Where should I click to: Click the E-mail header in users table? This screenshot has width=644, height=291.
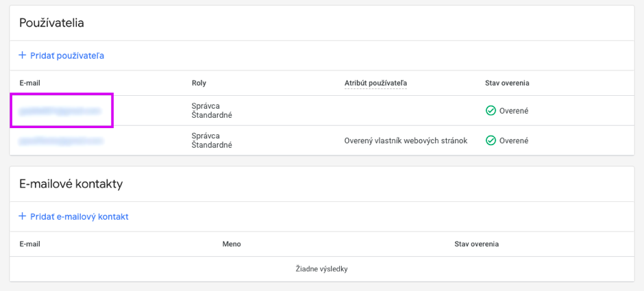(x=29, y=83)
